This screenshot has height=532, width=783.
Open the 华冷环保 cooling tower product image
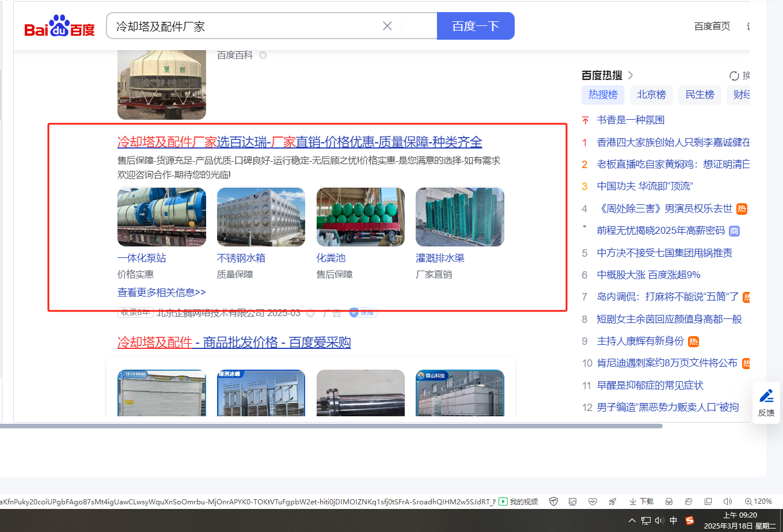click(162, 393)
